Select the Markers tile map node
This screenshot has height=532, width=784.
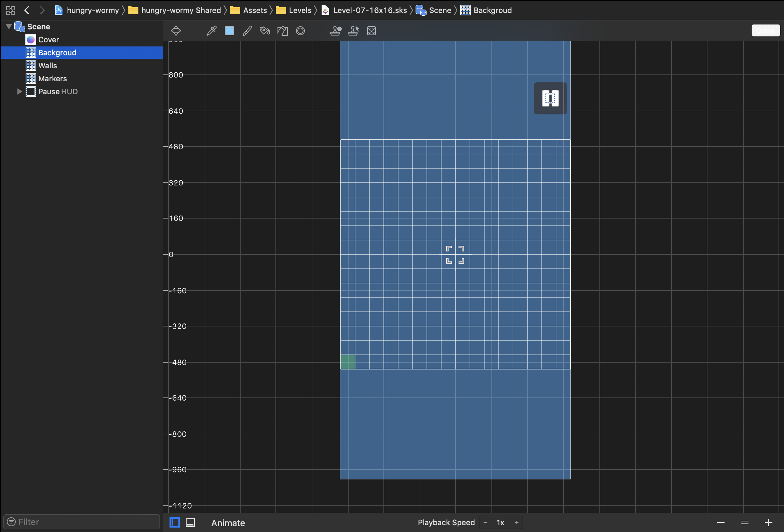(52, 79)
